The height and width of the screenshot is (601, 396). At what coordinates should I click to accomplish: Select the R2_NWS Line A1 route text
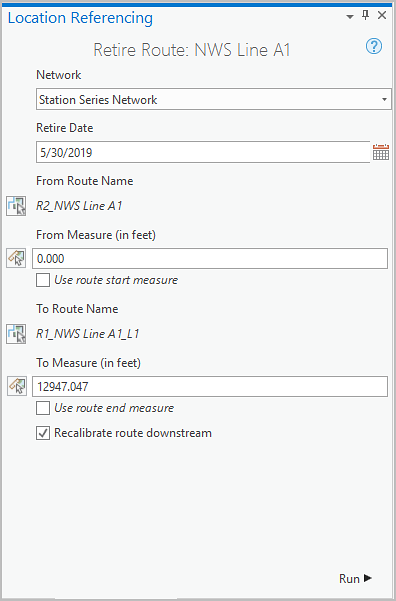(79, 206)
